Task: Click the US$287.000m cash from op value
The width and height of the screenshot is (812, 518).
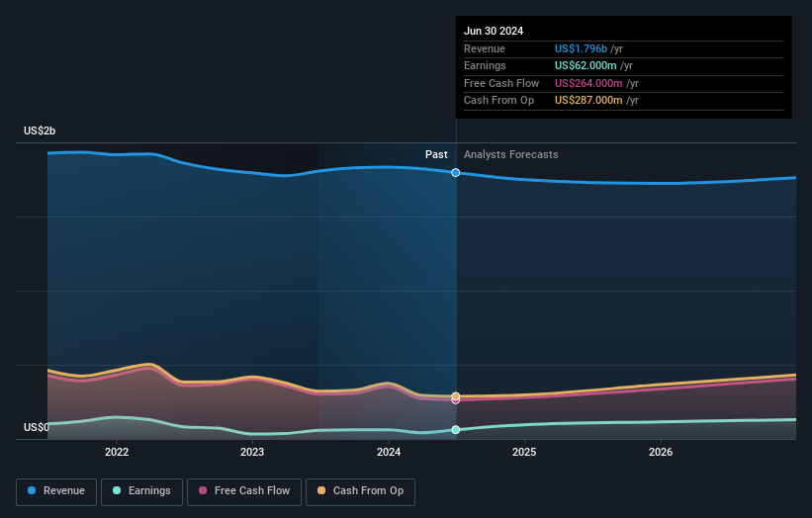Action: 588,101
